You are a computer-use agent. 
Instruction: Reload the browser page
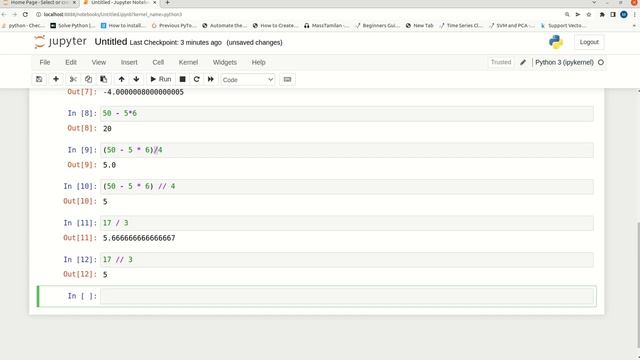point(25,14)
